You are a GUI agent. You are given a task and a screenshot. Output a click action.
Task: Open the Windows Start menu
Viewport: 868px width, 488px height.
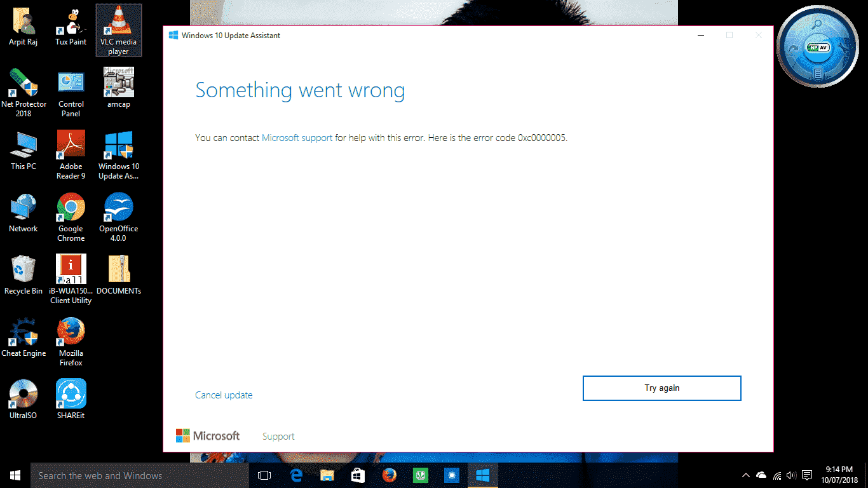[x=15, y=475]
